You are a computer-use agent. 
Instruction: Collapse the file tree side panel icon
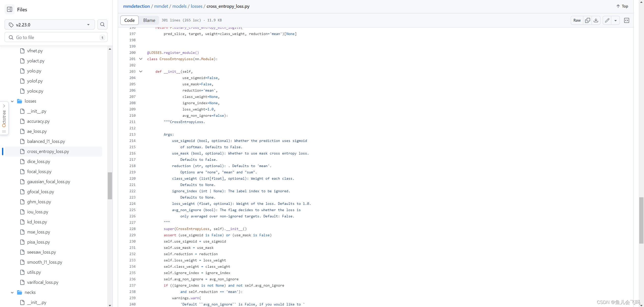(x=10, y=9)
